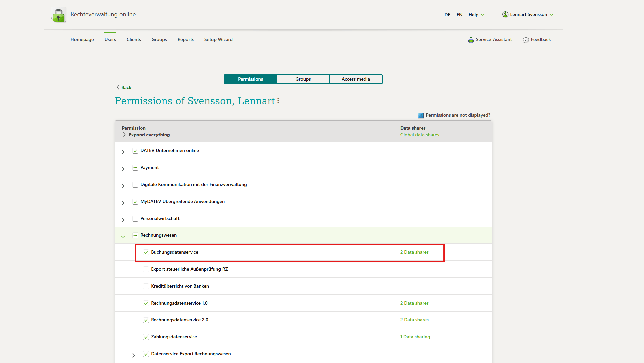Click the Expand everything text
Image resolution: width=644 pixels, height=363 pixels.
coord(149,135)
